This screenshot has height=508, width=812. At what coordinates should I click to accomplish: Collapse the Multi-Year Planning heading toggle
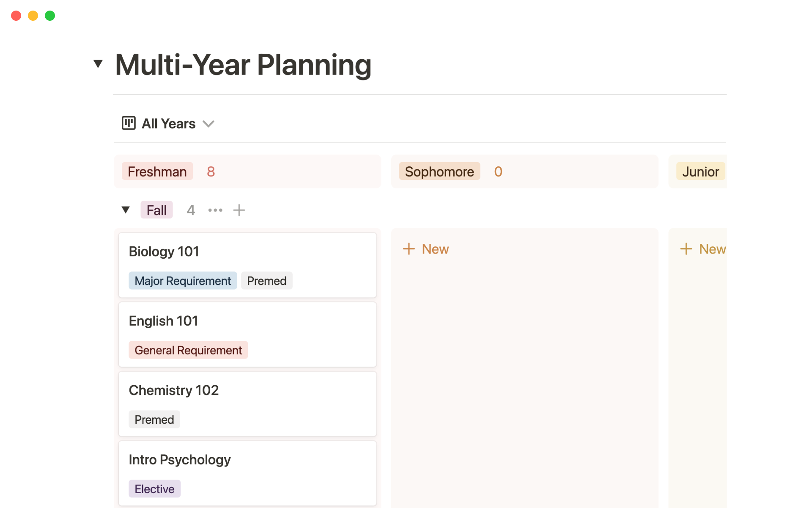[98, 64]
